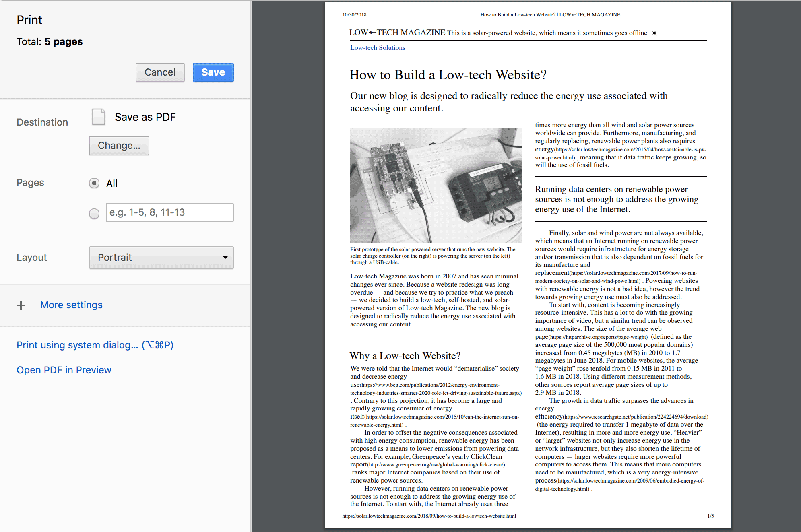Click the 'Why a Low-tech Website?' heading
Image resolution: width=801 pixels, height=532 pixels.
coord(405,356)
